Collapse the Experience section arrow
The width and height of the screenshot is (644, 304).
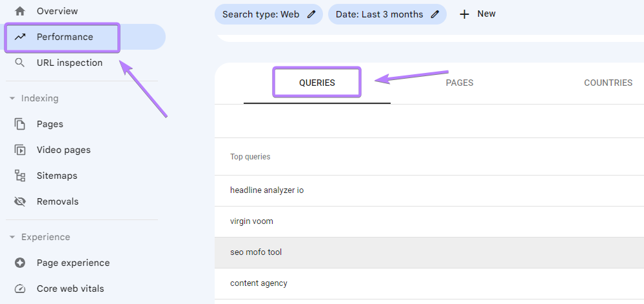click(12, 237)
